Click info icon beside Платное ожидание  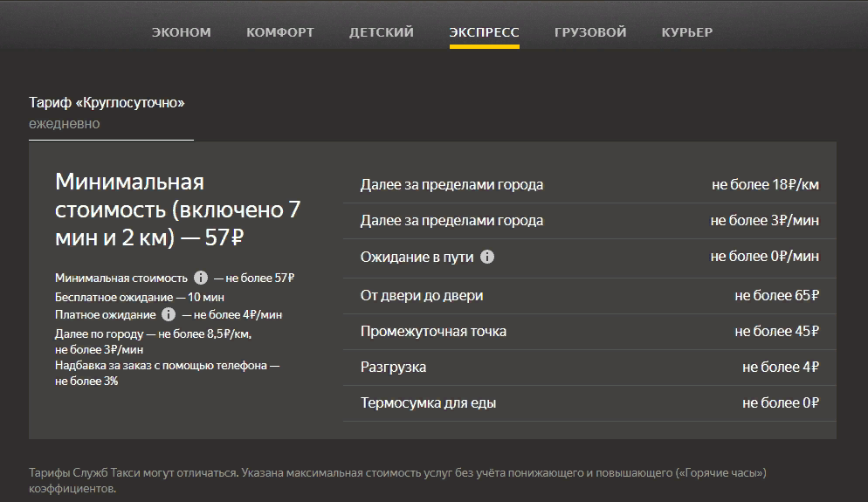[x=169, y=314]
